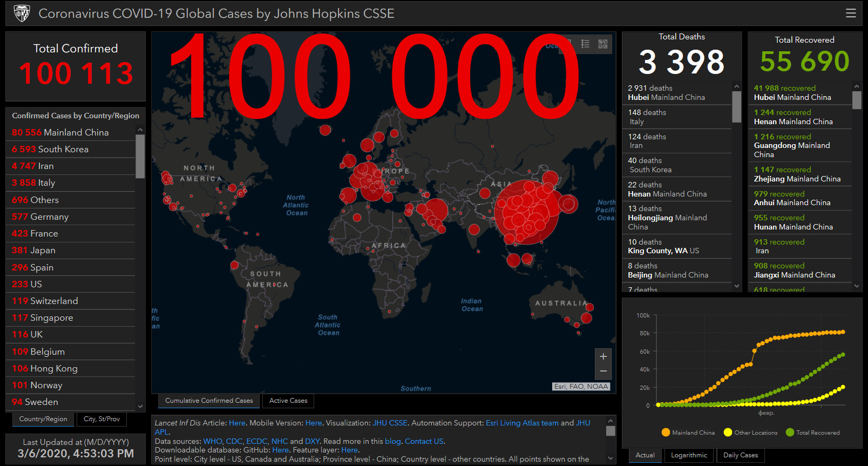Select 101 Norway row
Image resolution: width=868 pixels, height=466 pixels.
tap(70, 385)
